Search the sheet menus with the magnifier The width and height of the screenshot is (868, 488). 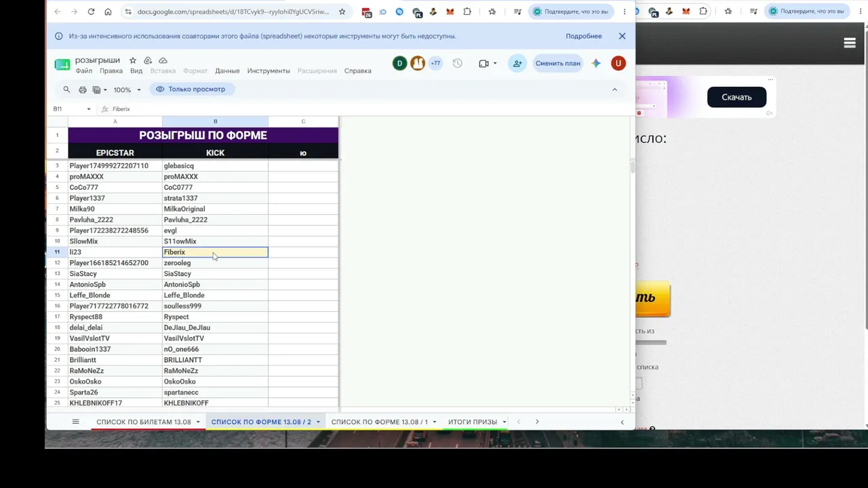pyautogui.click(x=66, y=89)
